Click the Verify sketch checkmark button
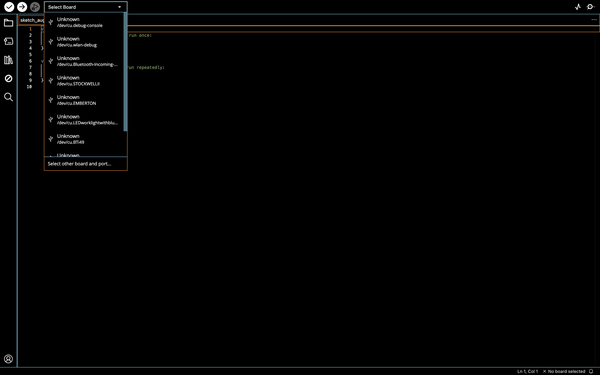The height and width of the screenshot is (375, 600). click(9, 7)
